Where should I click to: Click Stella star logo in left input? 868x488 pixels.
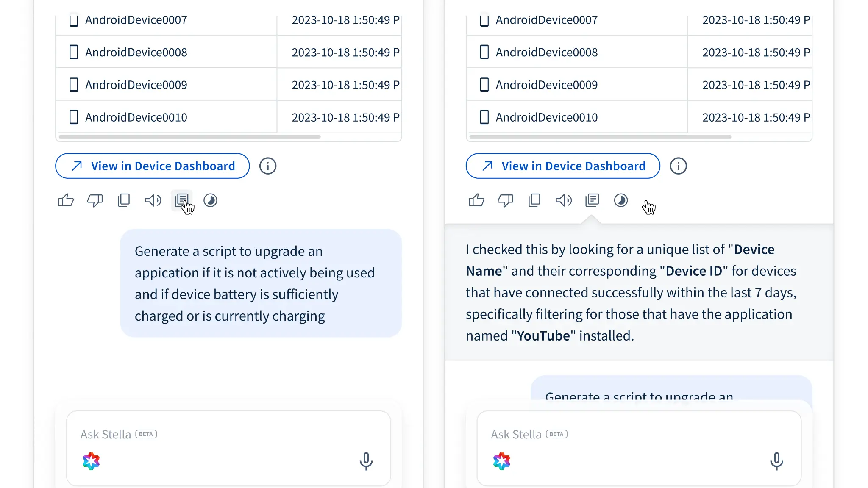click(91, 461)
